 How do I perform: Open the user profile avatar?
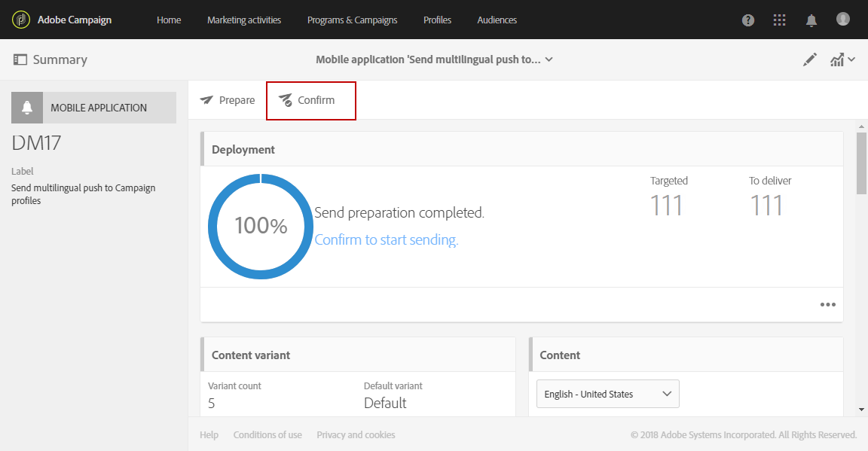(x=843, y=20)
